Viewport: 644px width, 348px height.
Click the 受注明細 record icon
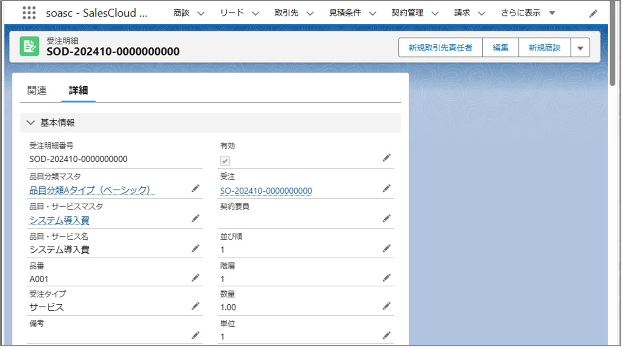[x=30, y=46]
